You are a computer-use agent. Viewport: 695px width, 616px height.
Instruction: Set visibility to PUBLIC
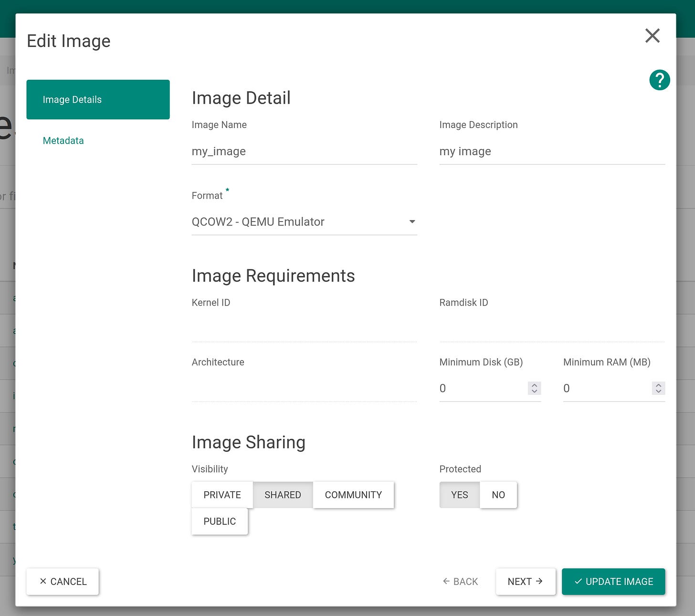coord(220,521)
